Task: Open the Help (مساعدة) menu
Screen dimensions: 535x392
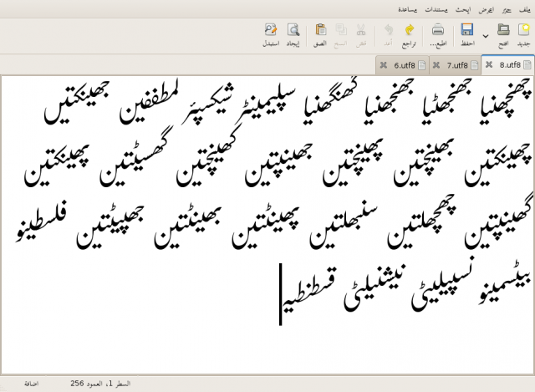Action: [407, 10]
